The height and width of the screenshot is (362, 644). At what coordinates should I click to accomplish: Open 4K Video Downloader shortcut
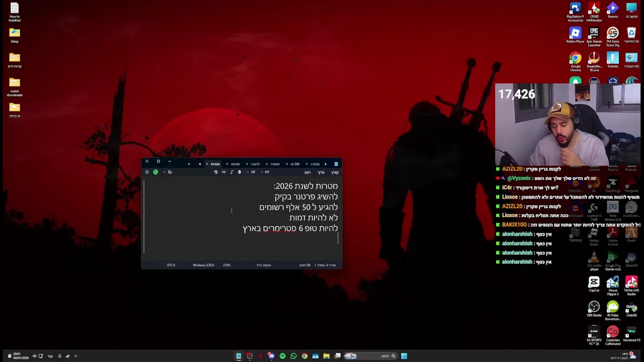point(613,310)
